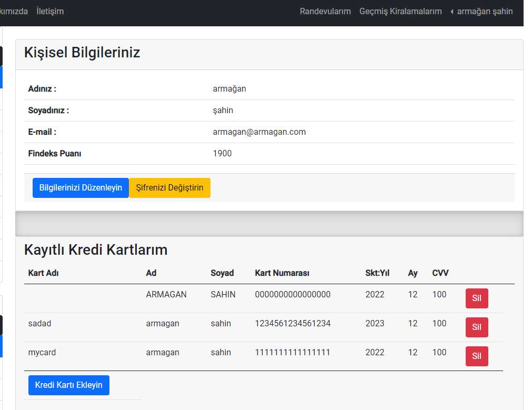Screen dimensions: 532x410
Task: Click the Findeks Puanı value 1900
Action: pyautogui.click(x=222, y=153)
